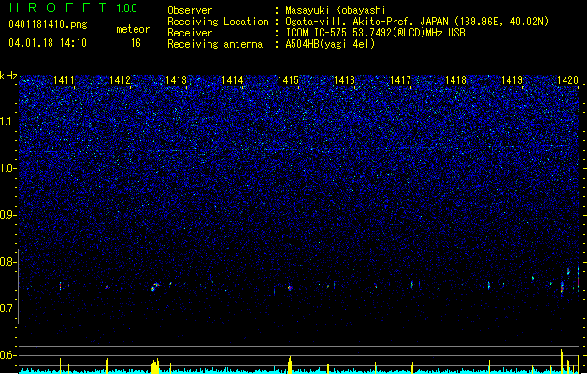Image resolution: width=588 pixels, height=374 pixels.
Task: Click the 1417 time marker
Action: click(x=400, y=80)
